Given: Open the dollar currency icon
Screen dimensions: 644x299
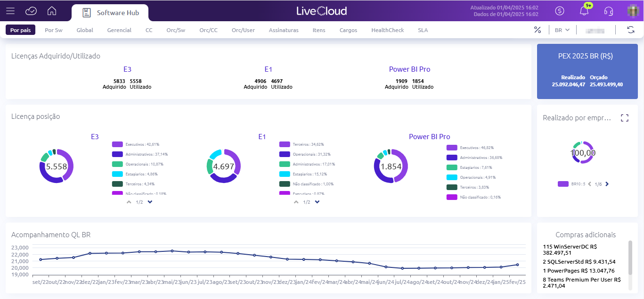Looking at the screenshot, I should 560,11.
